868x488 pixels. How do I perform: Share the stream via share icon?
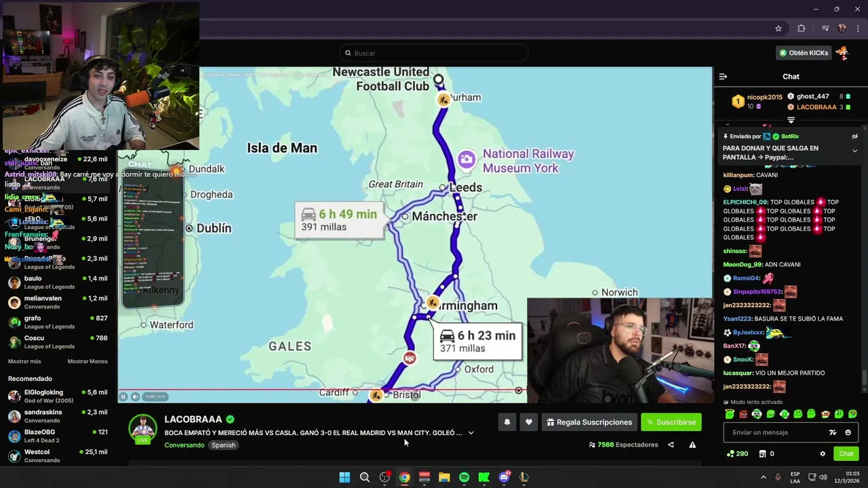pos(671,445)
